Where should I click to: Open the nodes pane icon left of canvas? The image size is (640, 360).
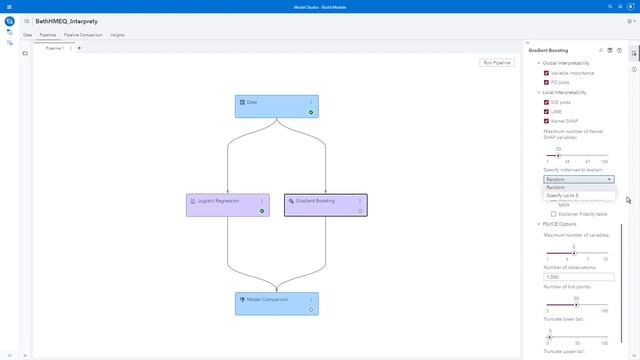pyautogui.click(x=25, y=53)
